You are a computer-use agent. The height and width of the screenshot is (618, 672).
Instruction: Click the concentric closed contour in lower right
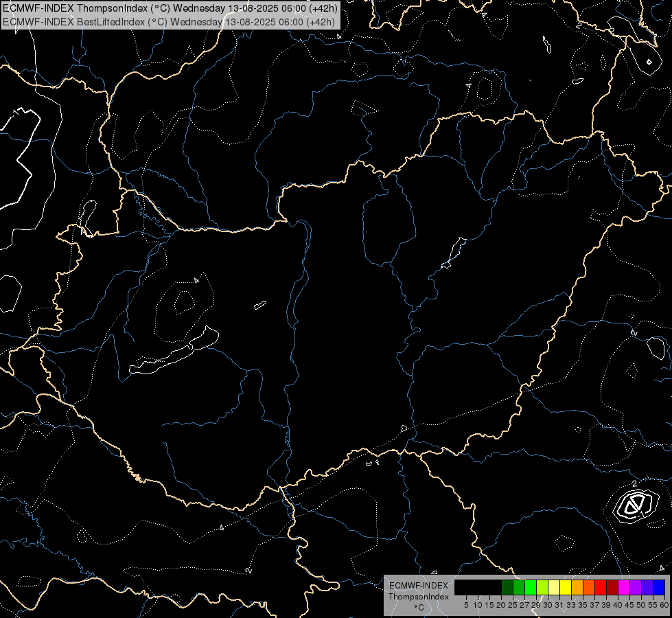pos(635,506)
